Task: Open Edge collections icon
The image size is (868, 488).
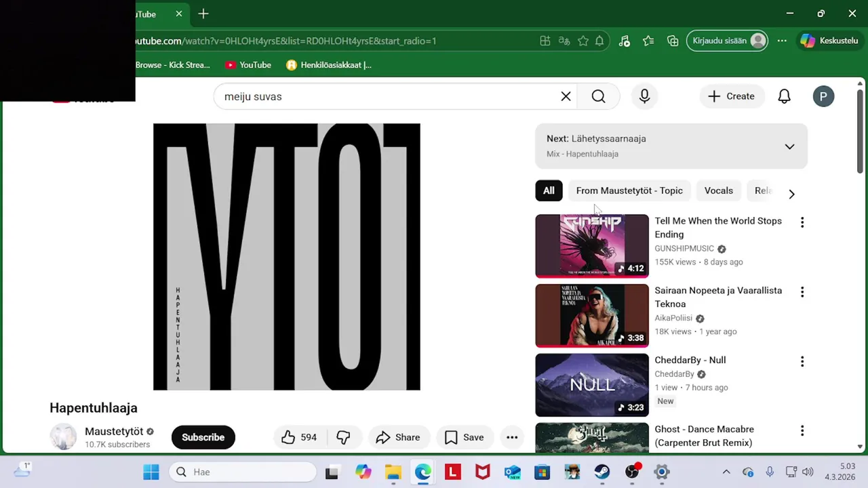Action: click(673, 41)
